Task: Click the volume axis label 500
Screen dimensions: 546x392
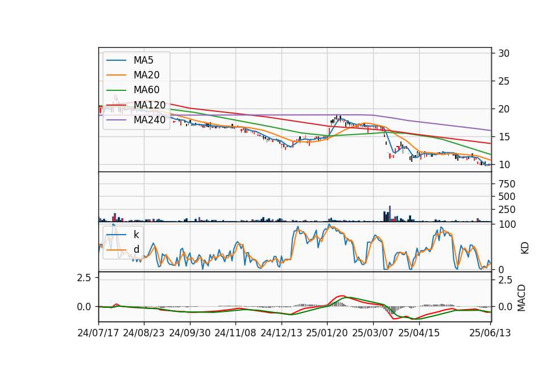Action: click(507, 197)
